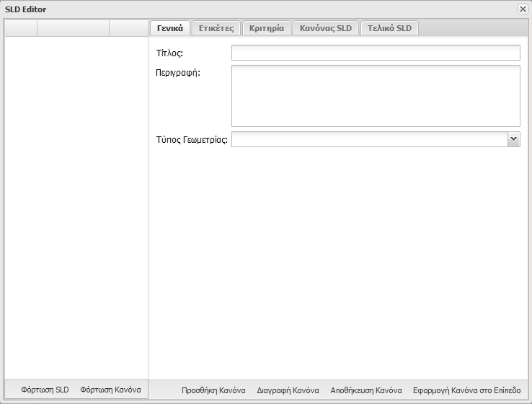
Task: Click the last column header in rules grid
Action: [x=128, y=28]
